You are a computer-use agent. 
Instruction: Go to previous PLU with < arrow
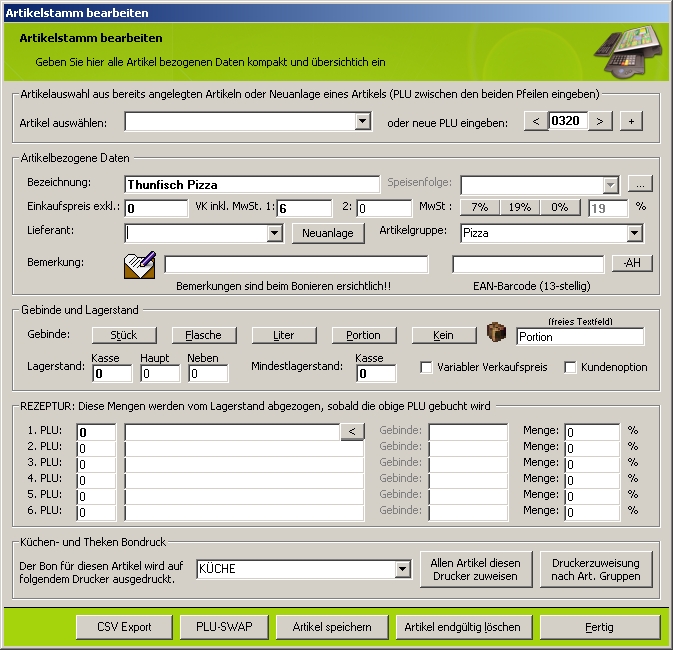pos(536,121)
